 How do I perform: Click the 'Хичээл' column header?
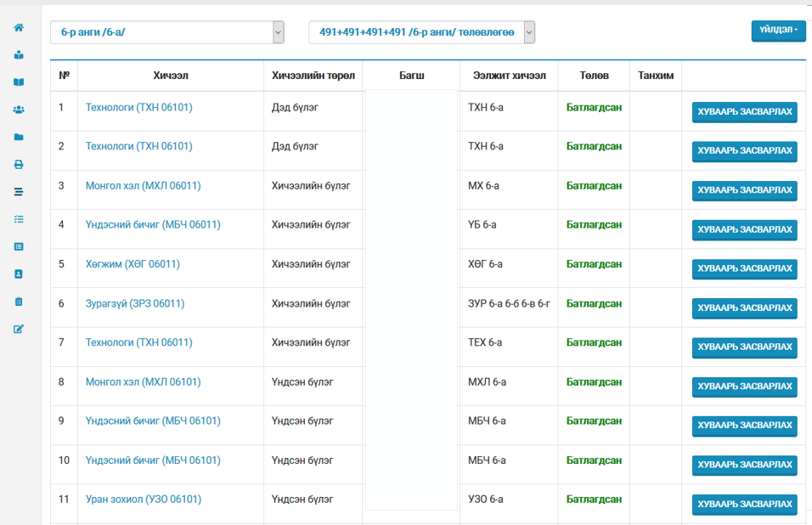171,76
